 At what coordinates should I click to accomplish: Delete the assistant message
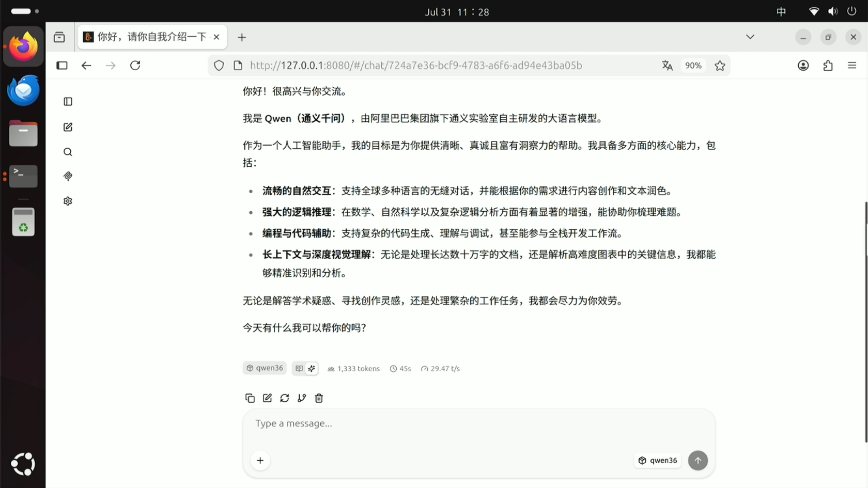(319, 398)
